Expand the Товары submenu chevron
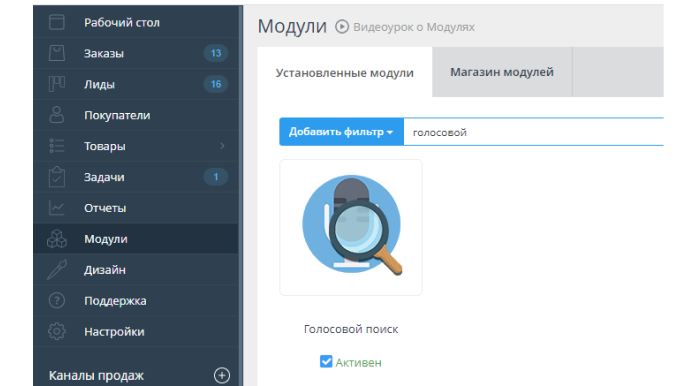Viewport: 697px width, 386px height. tap(222, 146)
